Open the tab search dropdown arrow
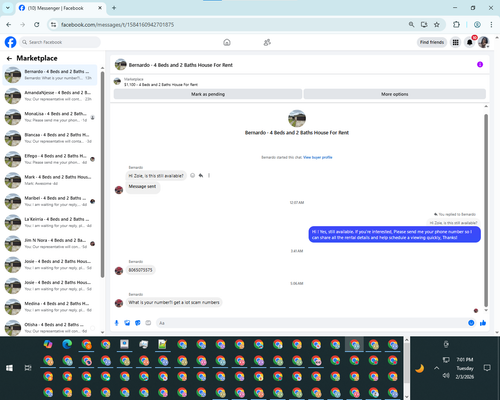Viewport: 500px width, 400px height. pyautogui.click(x=8, y=8)
